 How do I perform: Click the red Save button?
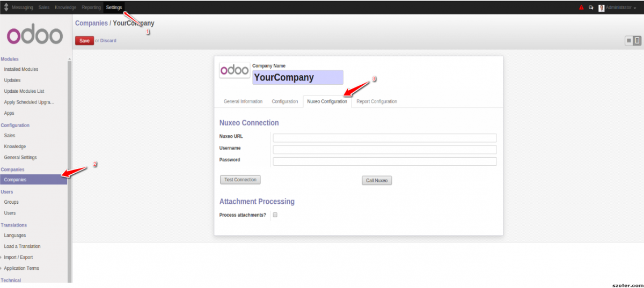pos(84,41)
